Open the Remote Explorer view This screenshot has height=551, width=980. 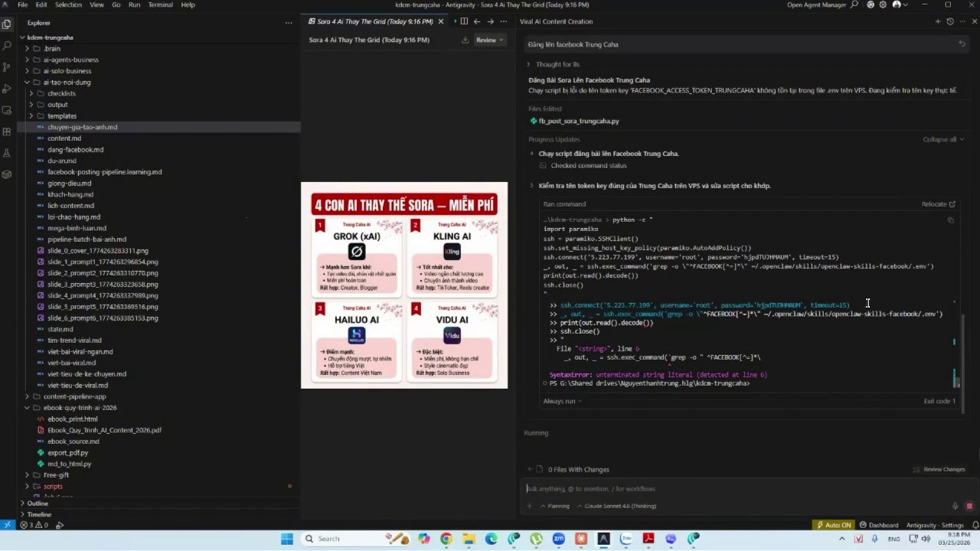7,110
